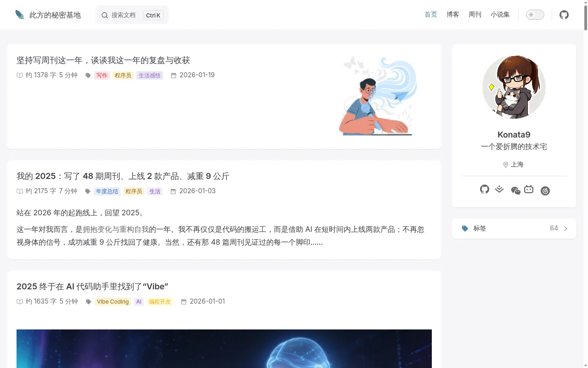Focus the 搜索文档 search box
The image size is (588, 368).
click(x=132, y=15)
